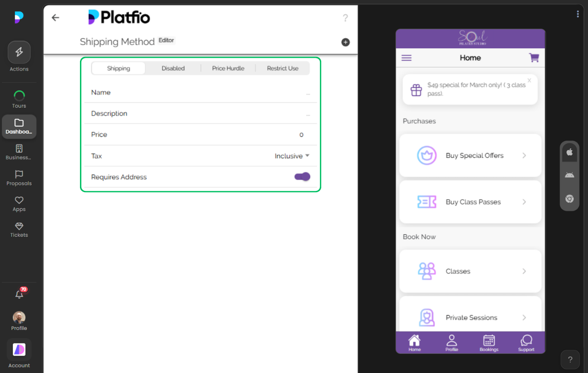Click the Proposals sidebar icon
This screenshot has width=588, height=373.
(19, 175)
